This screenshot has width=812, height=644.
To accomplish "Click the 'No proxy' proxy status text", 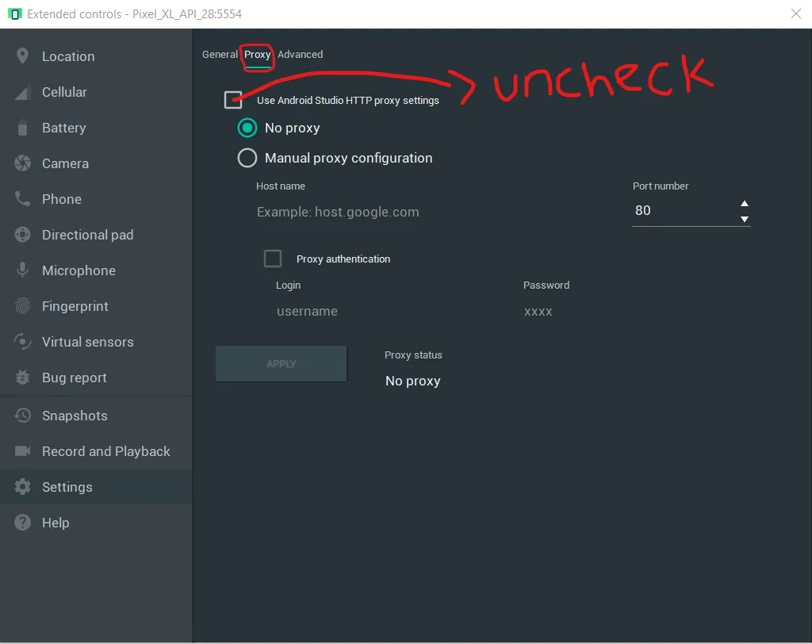I will [x=412, y=381].
